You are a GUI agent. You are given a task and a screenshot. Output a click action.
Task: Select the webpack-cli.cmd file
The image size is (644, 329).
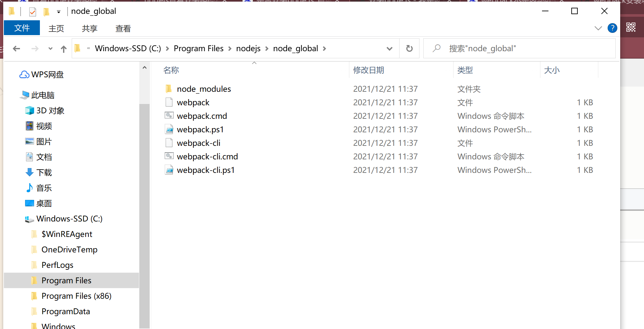[x=207, y=156]
